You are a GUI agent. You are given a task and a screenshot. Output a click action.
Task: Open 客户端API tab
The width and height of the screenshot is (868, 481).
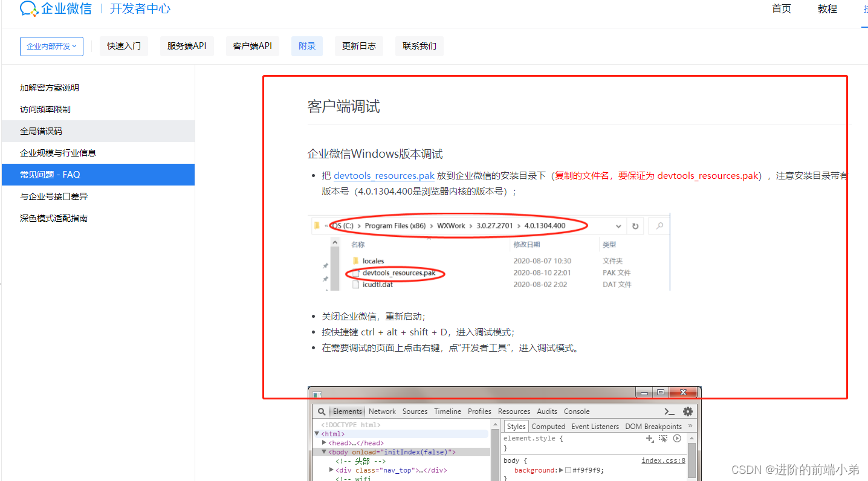253,46
